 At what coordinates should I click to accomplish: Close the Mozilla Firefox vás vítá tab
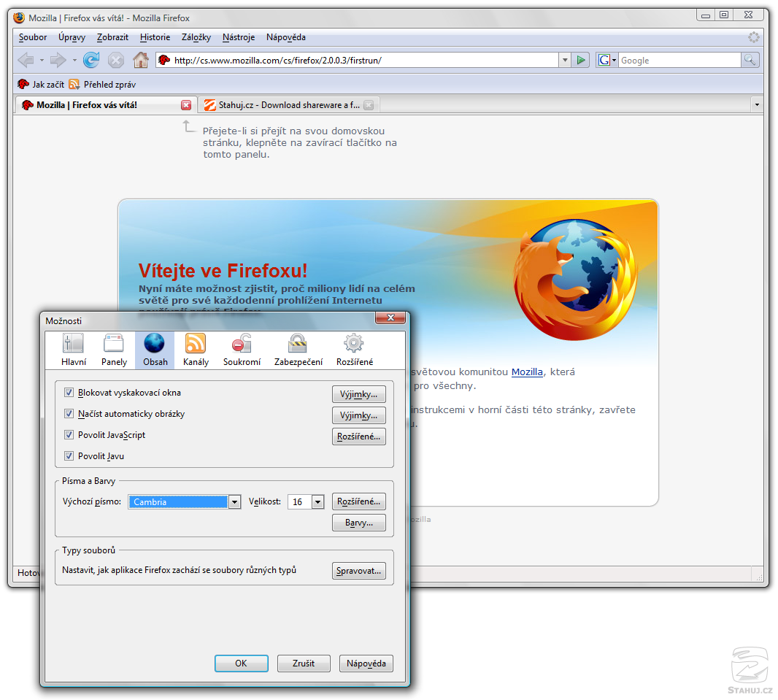pyautogui.click(x=186, y=105)
